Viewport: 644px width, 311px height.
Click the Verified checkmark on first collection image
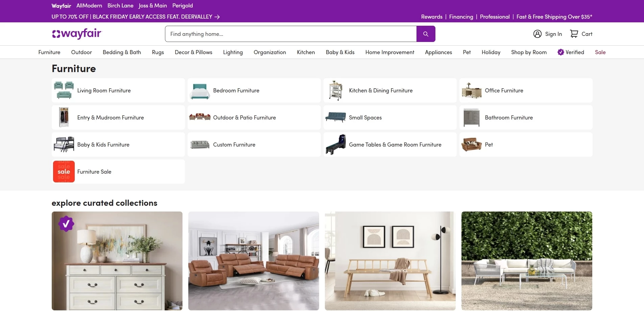67,223
